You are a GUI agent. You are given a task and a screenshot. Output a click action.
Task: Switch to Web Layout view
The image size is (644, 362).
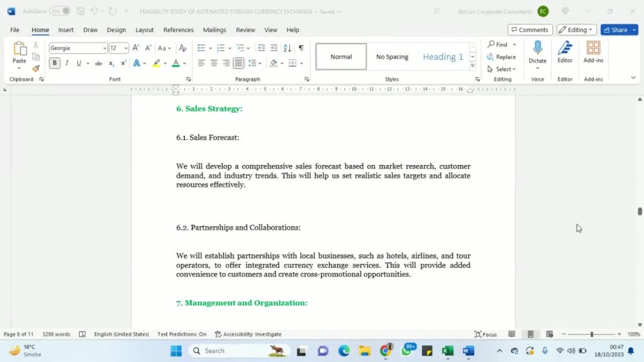pyautogui.click(x=549, y=334)
